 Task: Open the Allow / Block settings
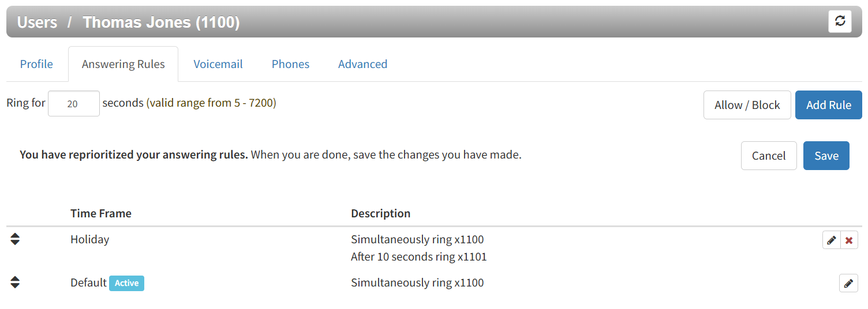747,105
